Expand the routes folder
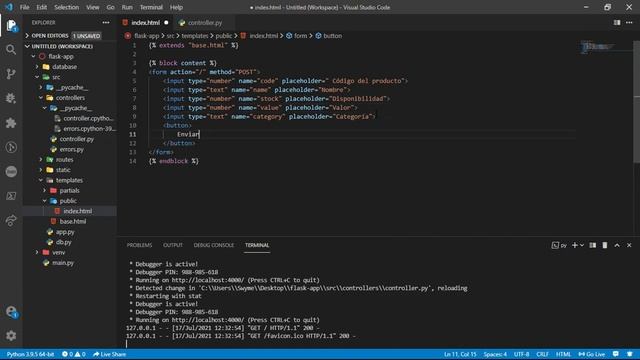The image size is (640, 360). tap(64, 160)
